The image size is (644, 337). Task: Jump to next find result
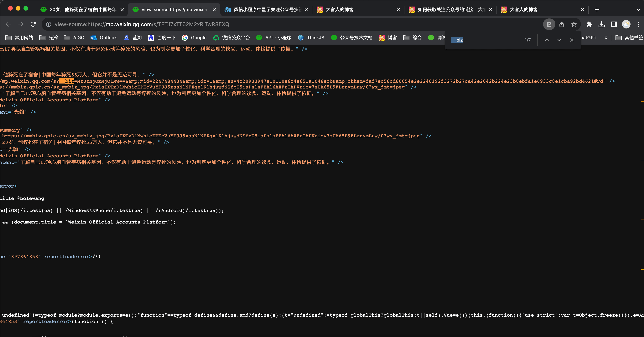[559, 40]
